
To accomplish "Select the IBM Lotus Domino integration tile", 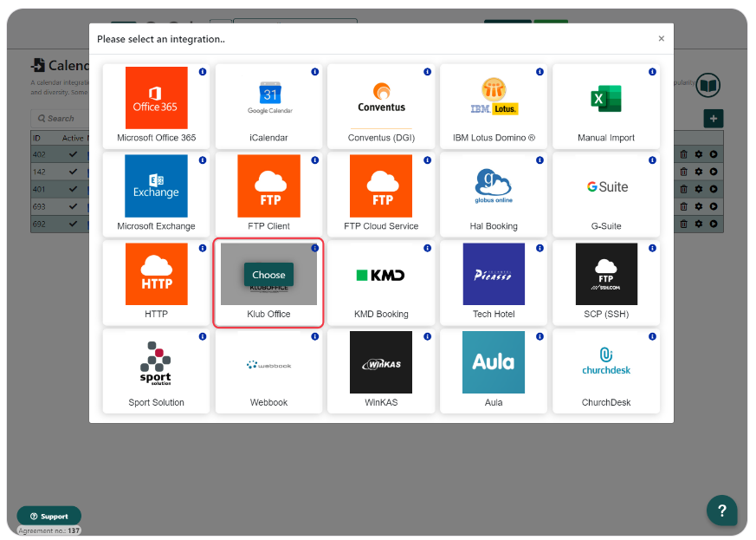I will pyautogui.click(x=494, y=106).
